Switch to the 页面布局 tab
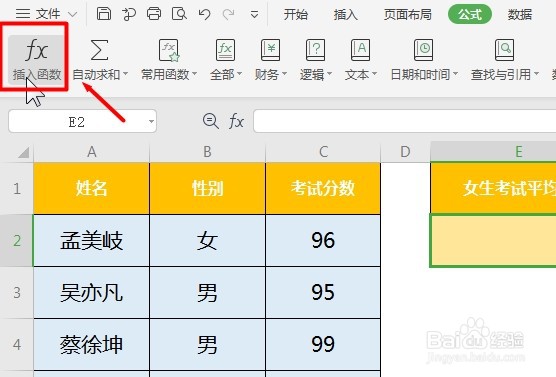 point(408,15)
